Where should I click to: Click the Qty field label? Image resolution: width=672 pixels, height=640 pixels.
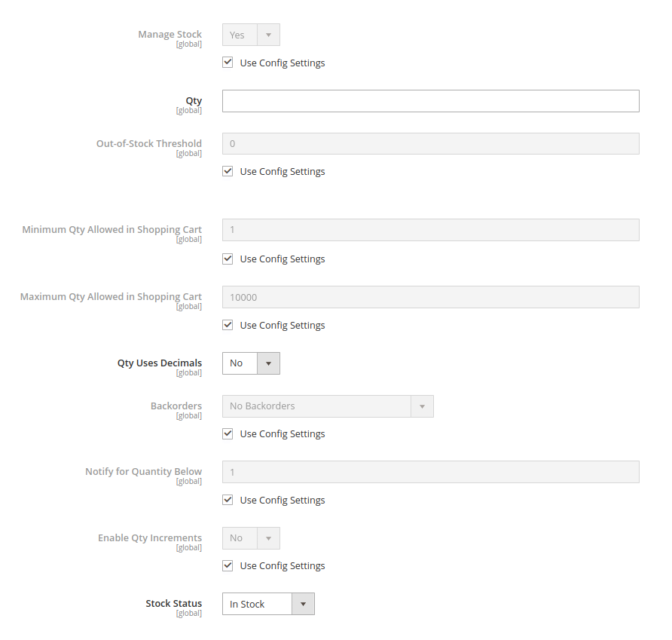coord(194,101)
